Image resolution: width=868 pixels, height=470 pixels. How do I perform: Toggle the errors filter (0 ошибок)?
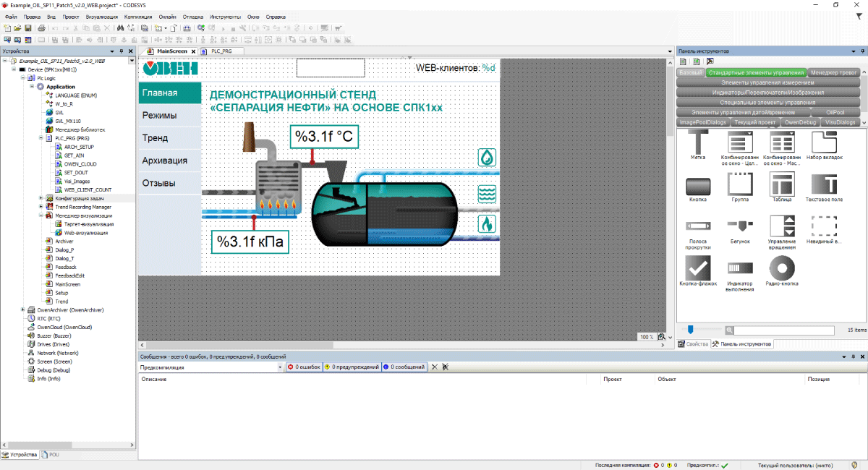pos(304,367)
